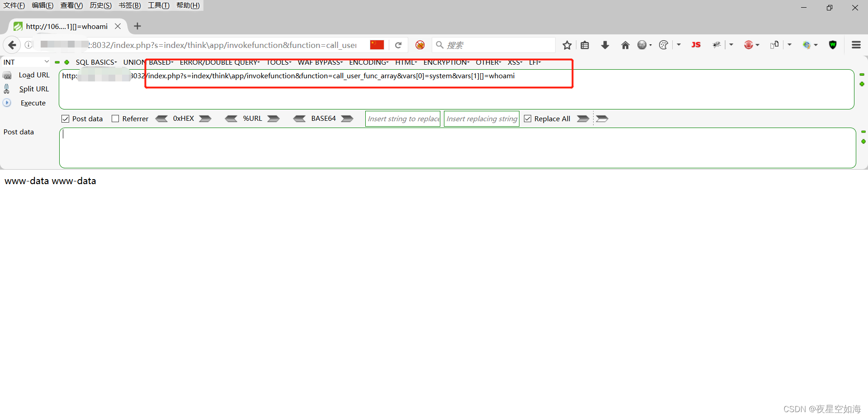Toggle the Replace All checkbox
Image resolution: width=868 pixels, height=418 pixels.
click(528, 119)
